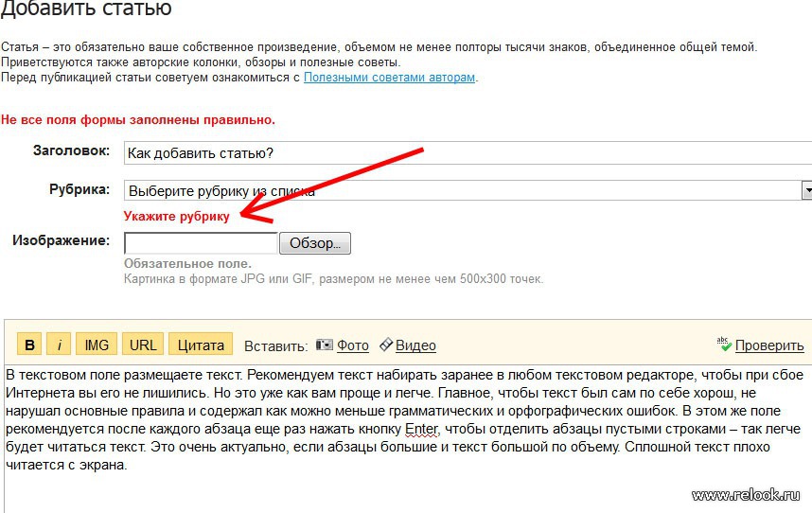Click into the article text area
Viewport: 812px width, 513px height.
pyautogui.click(x=408, y=440)
